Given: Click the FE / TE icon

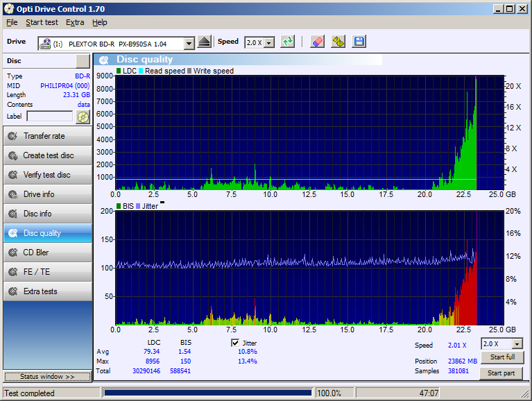Looking at the screenshot, I should tap(13, 272).
